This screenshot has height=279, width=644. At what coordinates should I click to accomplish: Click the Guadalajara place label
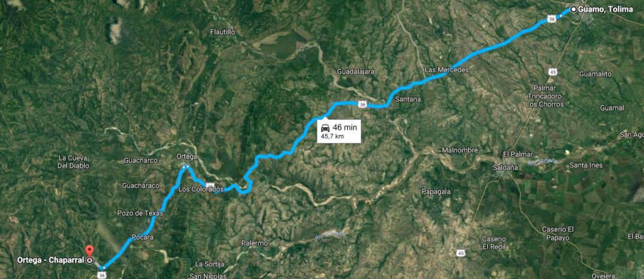356,71
